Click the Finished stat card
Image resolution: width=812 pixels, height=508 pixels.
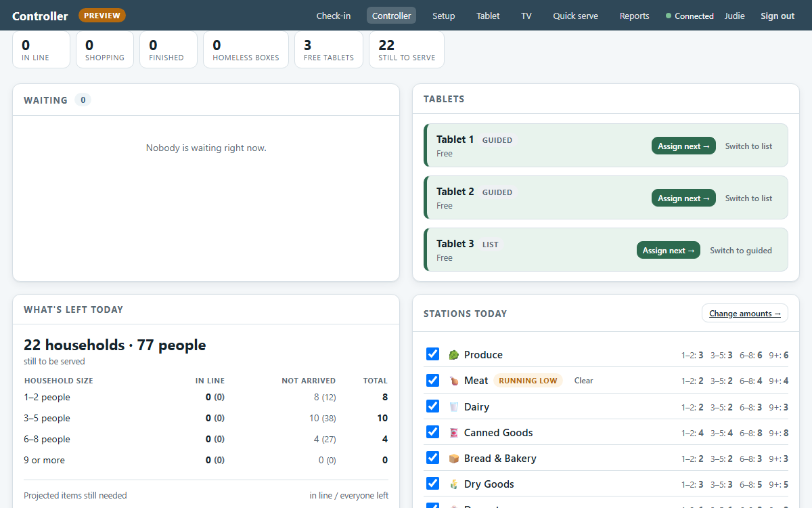coord(168,49)
